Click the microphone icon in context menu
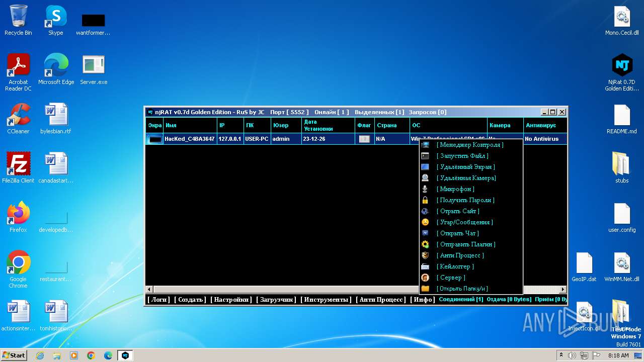644x362 pixels. pos(425,189)
